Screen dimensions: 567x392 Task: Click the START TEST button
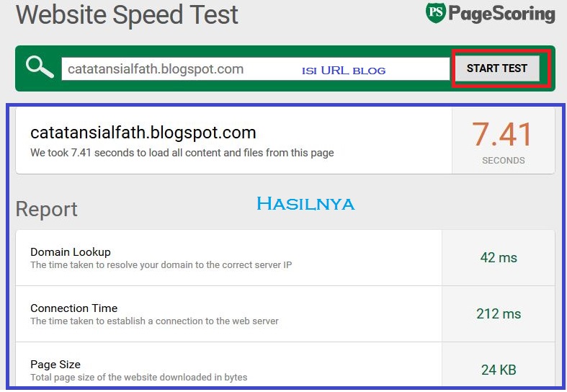[497, 68]
